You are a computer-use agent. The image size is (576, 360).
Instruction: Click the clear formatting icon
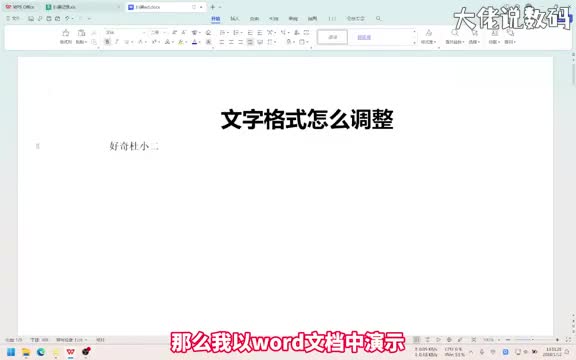[209, 33]
